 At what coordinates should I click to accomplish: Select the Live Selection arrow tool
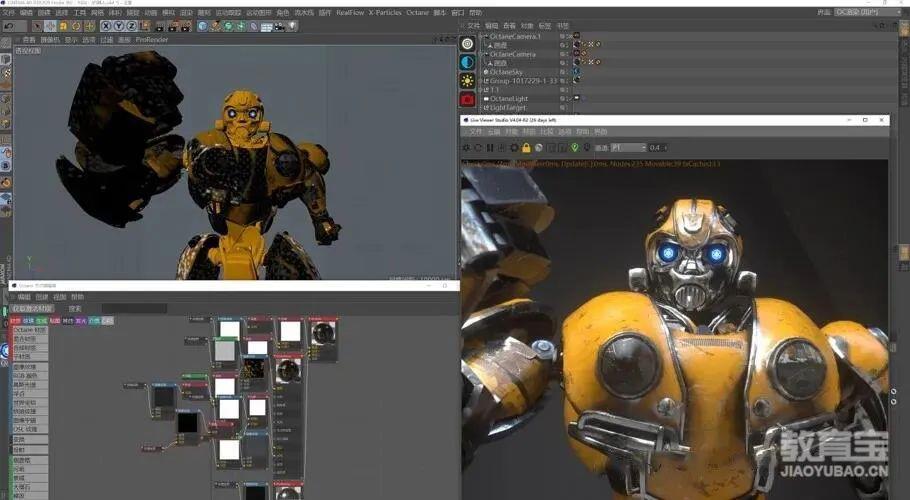point(37,26)
